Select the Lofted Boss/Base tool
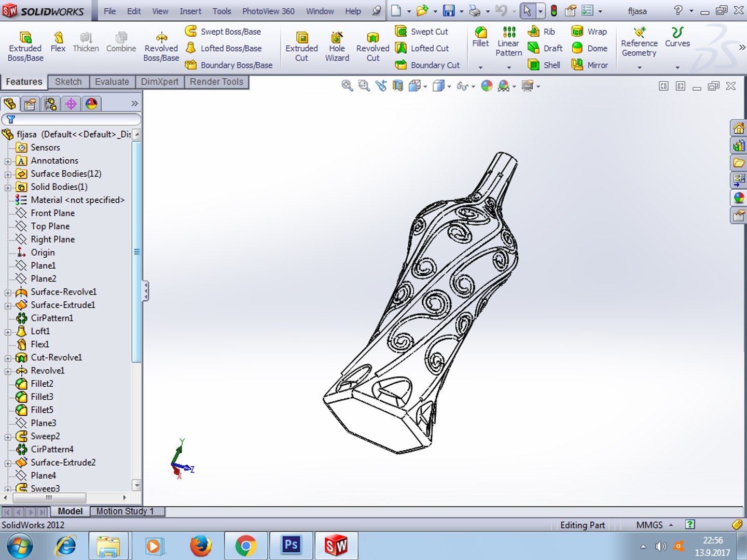Viewport: 747px width, 560px height. point(224,48)
